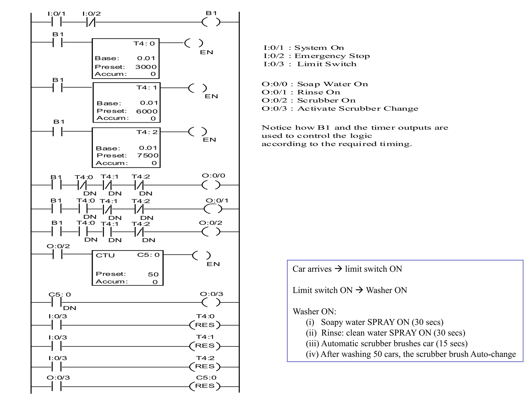Viewport: 532px width, 399px height.
Task: Click the T4:1 timer's EN coil
Action: (x=198, y=88)
